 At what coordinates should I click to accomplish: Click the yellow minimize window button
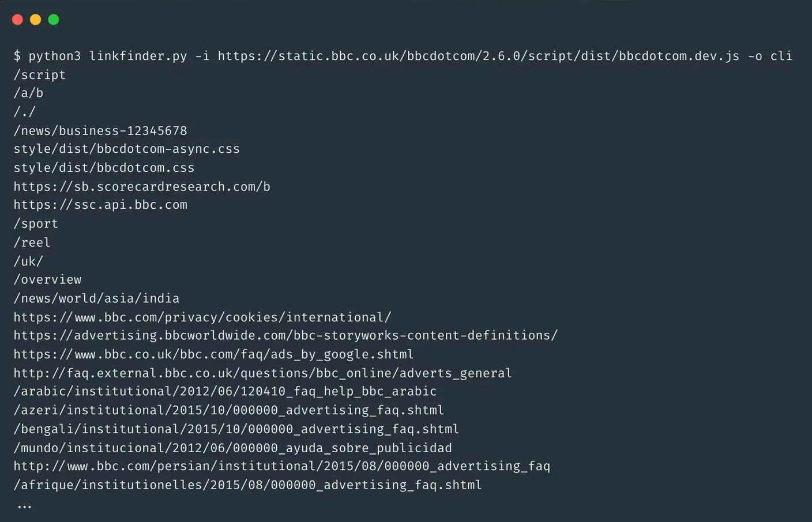(35, 20)
